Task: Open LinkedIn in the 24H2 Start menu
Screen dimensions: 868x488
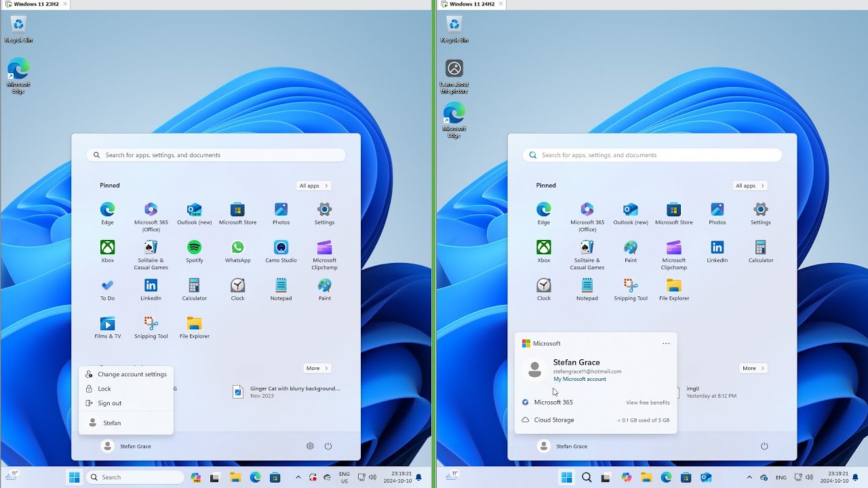Action: [717, 251]
